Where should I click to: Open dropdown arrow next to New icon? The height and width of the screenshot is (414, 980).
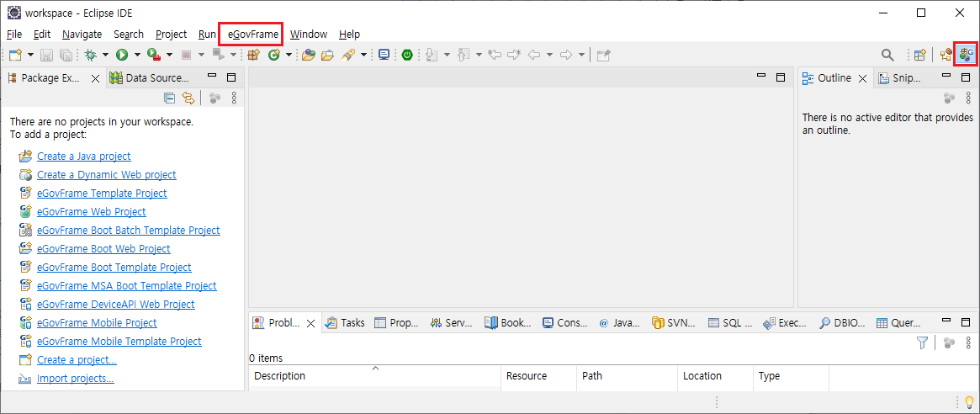(x=30, y=55)
